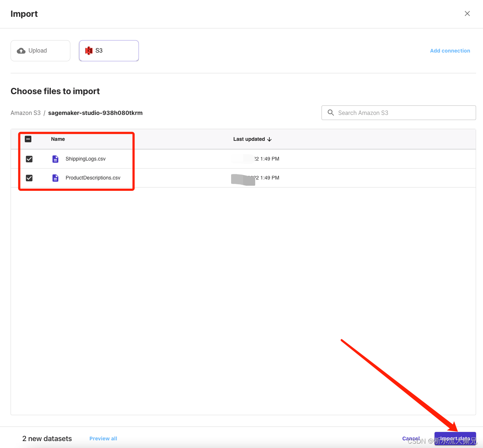Toggle the select-all header checkbox

pos(28,139)
